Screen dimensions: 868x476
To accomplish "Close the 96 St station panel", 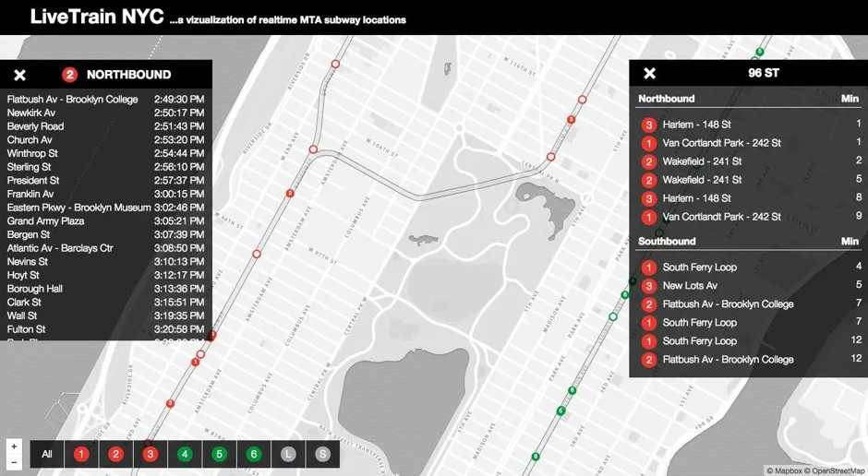I will point(649,74).
